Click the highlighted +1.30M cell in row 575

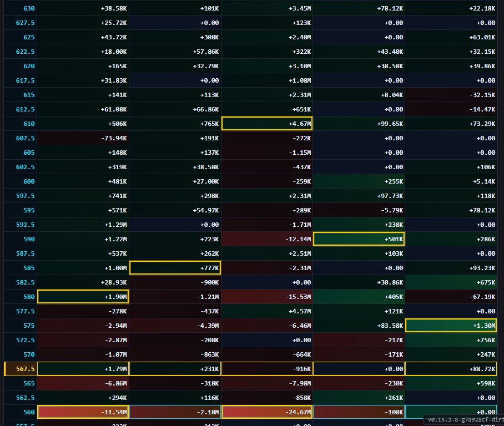pyautogui.click(x=451, y=326)
